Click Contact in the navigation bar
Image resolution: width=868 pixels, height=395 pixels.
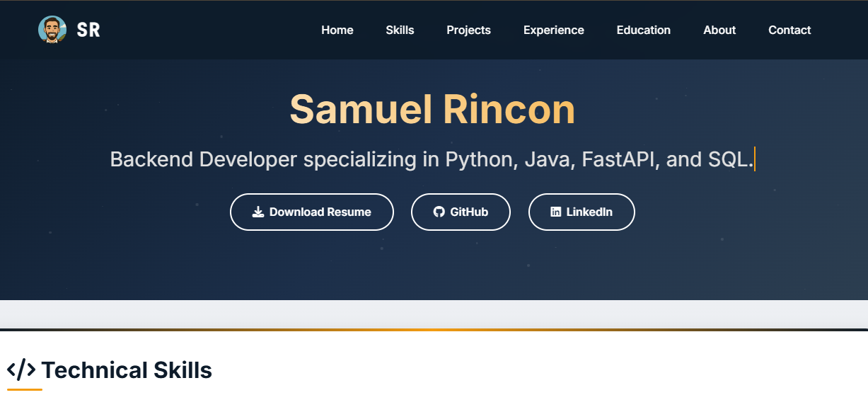789,30
